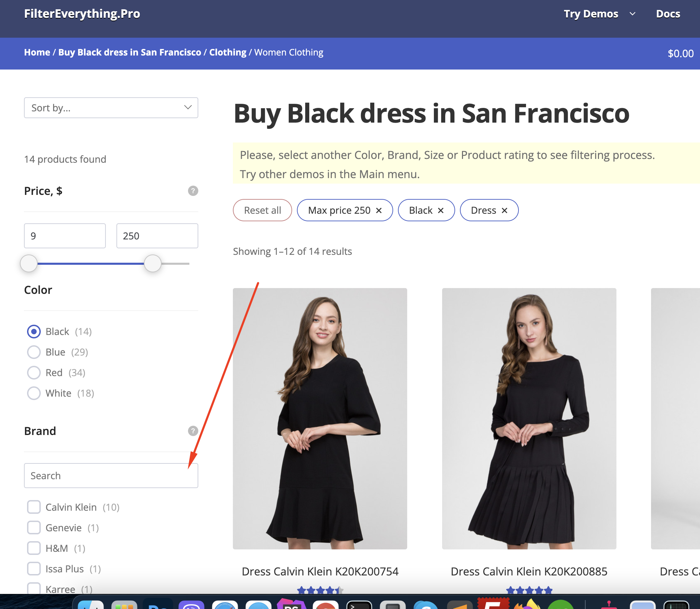Open the Docs menu item
The width and height of the screenshot is (700, 609).
[x=668, y=14]
